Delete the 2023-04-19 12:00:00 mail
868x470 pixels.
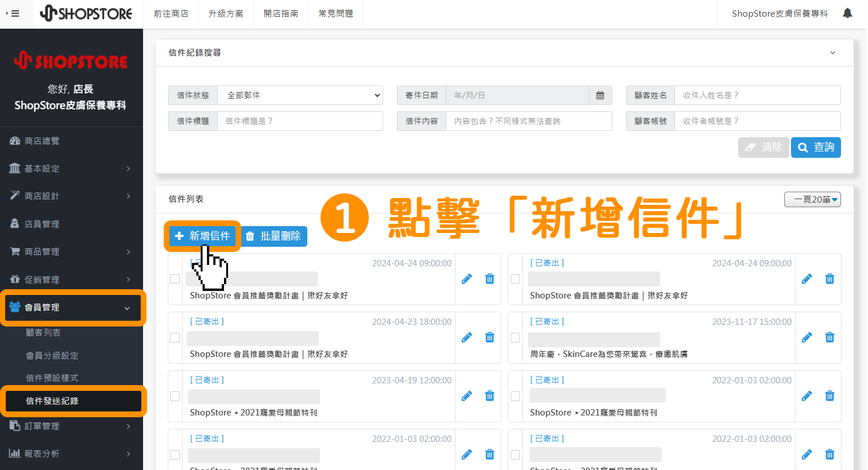tap(489, 396)
